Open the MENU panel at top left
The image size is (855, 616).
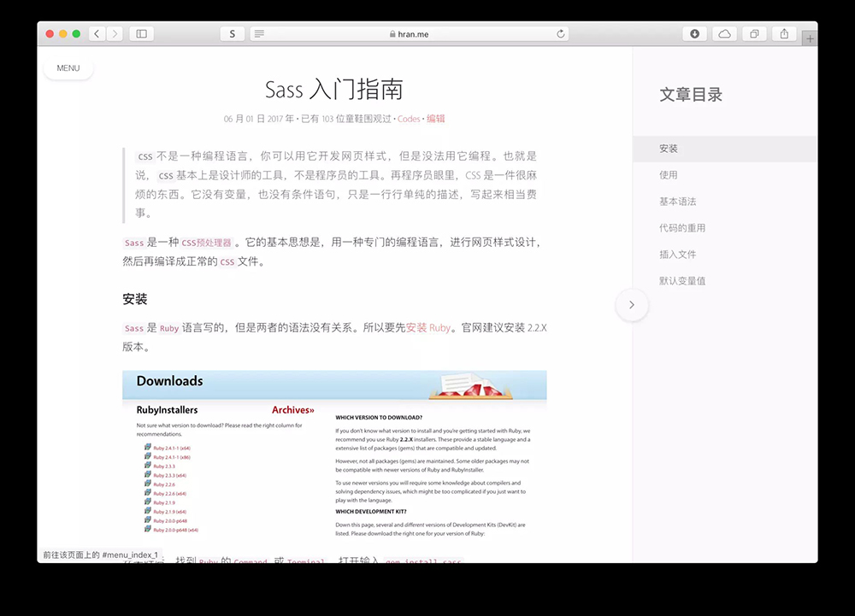[68, 67]
